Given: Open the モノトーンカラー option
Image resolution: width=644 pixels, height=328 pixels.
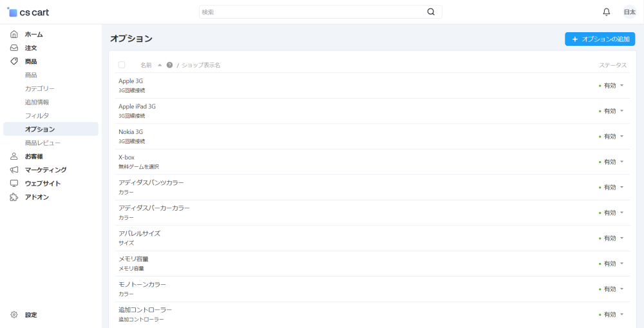Looking at the screenshot, I should click(142, 284).
